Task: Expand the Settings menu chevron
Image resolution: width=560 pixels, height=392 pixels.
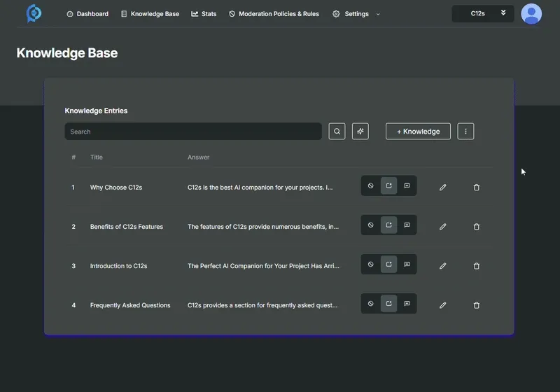Action: pyautogui.click(x=378, y=14)
